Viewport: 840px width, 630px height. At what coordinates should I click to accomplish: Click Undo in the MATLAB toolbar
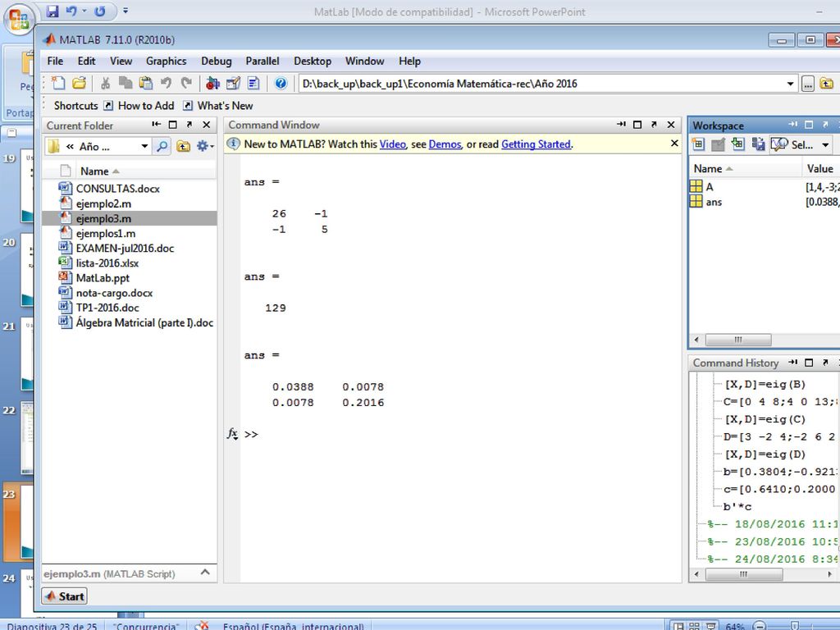[166, 83]
